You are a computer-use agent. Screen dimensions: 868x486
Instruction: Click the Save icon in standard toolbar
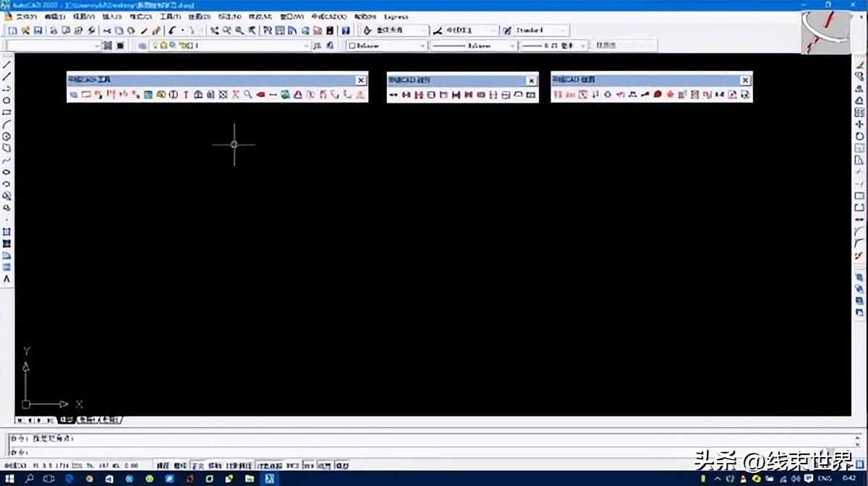(38, 30)
